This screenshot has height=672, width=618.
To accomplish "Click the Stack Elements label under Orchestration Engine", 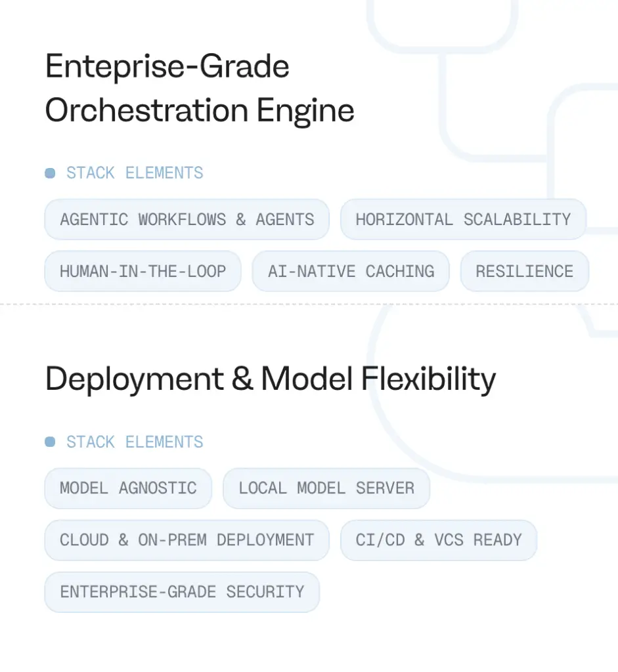I will 135,173.
